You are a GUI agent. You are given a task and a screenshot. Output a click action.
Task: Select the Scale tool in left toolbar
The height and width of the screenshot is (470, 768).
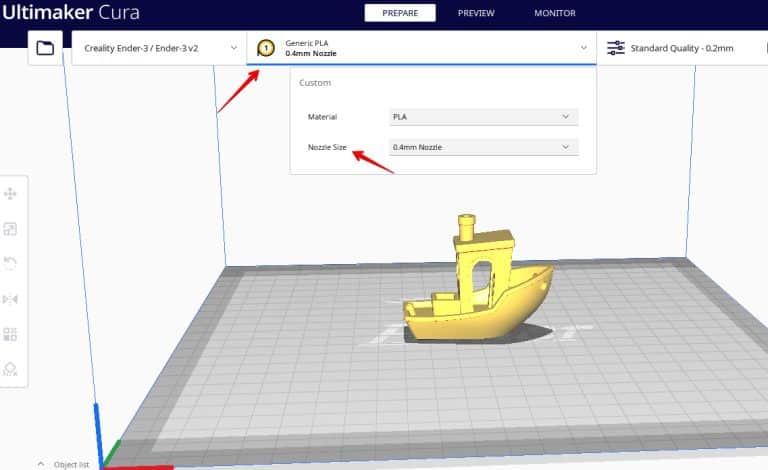pos(10,229)
